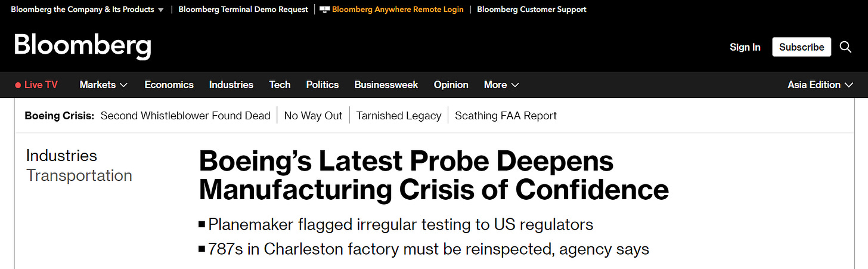Open the Industries nav item

pos(231,85)
